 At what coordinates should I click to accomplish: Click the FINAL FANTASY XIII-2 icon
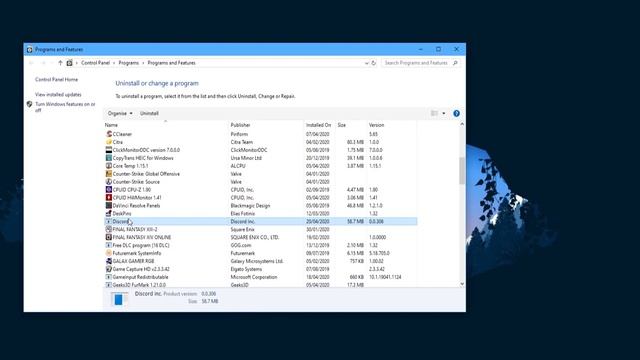[x=109, y=229]
